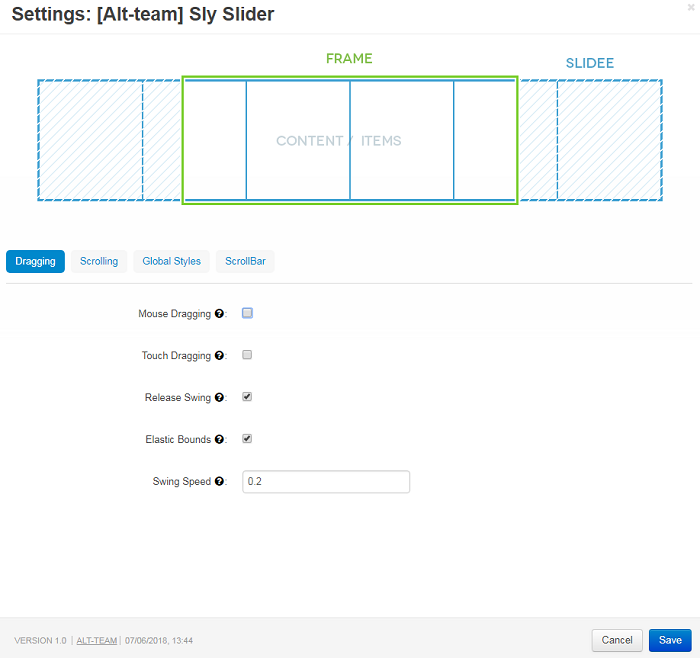The image size is (700, 658).
Task: Open the Global Styles tab
Action: [171, 261]
